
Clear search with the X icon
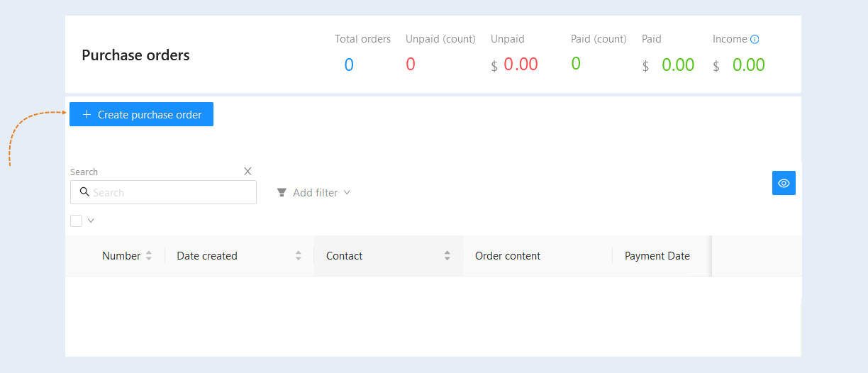point(247,171)
